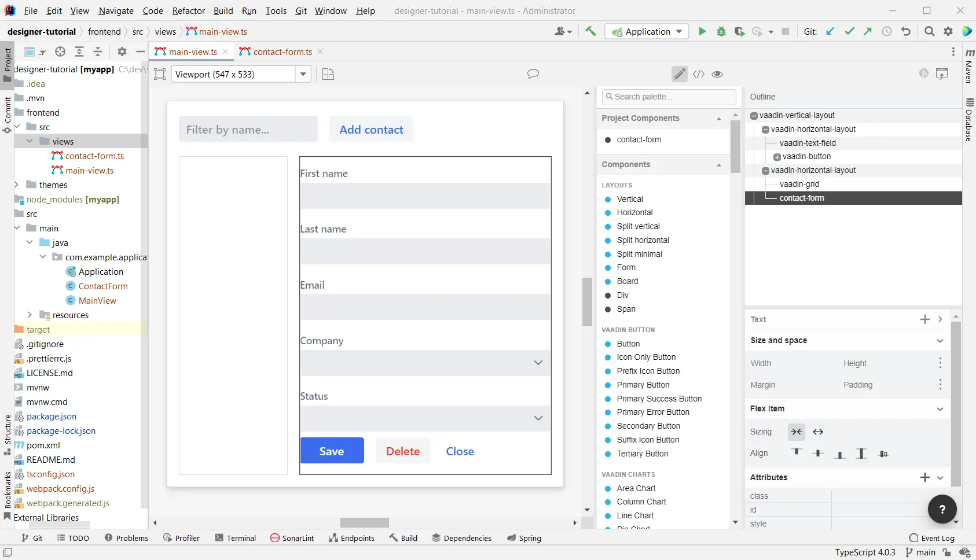Viewport: 976px width, 560px height.
Task: Click the Git update project arrow
Action: [830, 32]
